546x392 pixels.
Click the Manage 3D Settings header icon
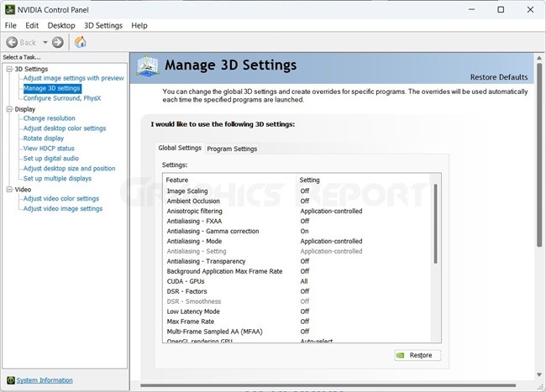click(148, 66)
